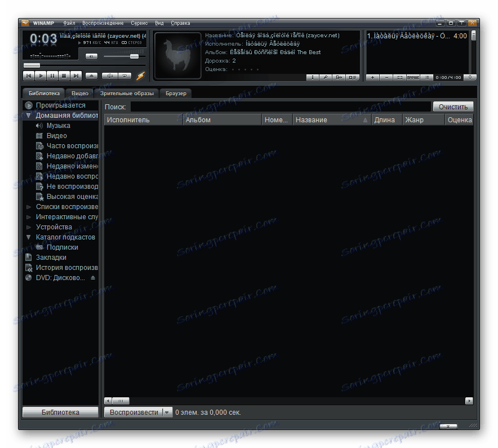Collapse the Каталог подкастов node
The width and height of the screenshot is (498, 448).
pos(29,237)
